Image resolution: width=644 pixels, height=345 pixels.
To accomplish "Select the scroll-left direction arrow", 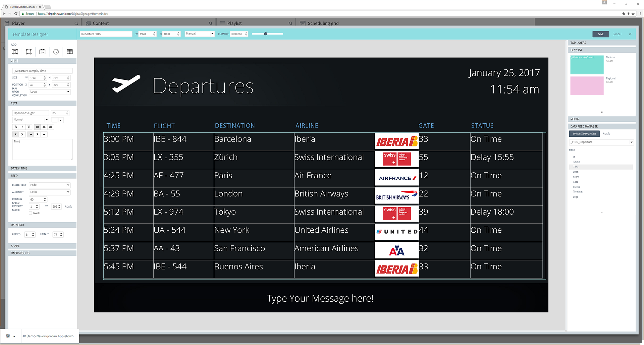I will [x=16, y=134].
